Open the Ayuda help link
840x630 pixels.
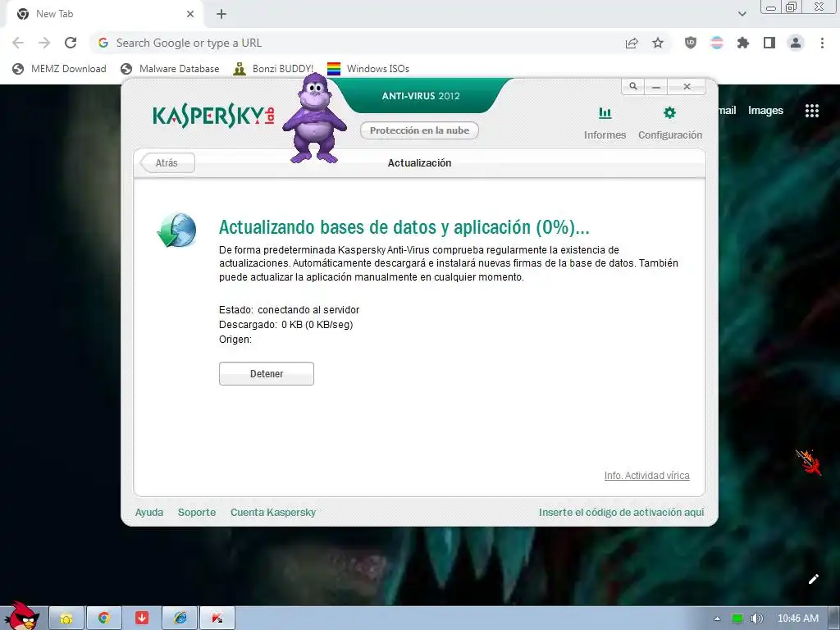coord(149,512)
